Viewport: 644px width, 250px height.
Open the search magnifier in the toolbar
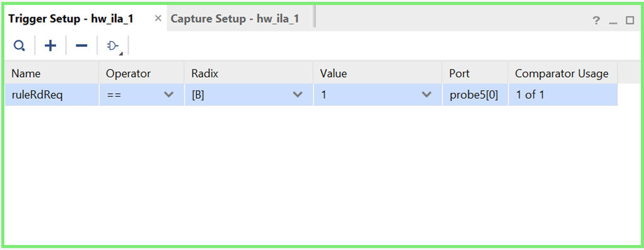click(x=19, y=45)
